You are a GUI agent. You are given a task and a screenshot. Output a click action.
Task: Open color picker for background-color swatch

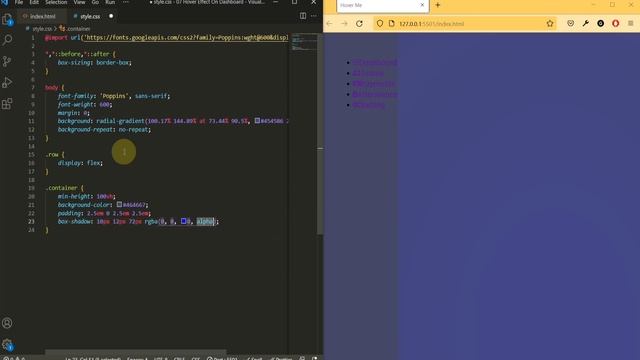pyautogui.click(x=119, y=204)
